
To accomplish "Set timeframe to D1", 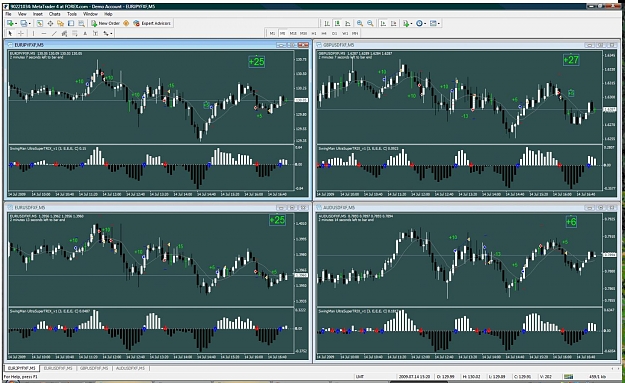I will (334, 33).
